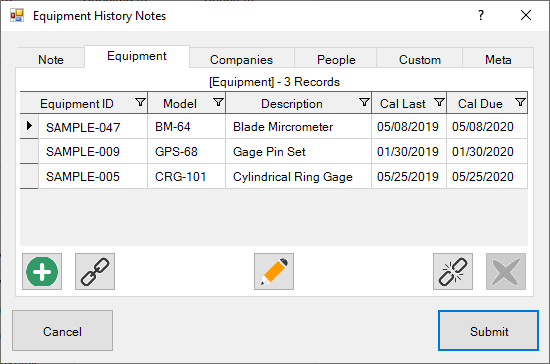Click the 05/08/2020 Cal Due cell
This screenshot has height=364, width=550.
point(487,126)
